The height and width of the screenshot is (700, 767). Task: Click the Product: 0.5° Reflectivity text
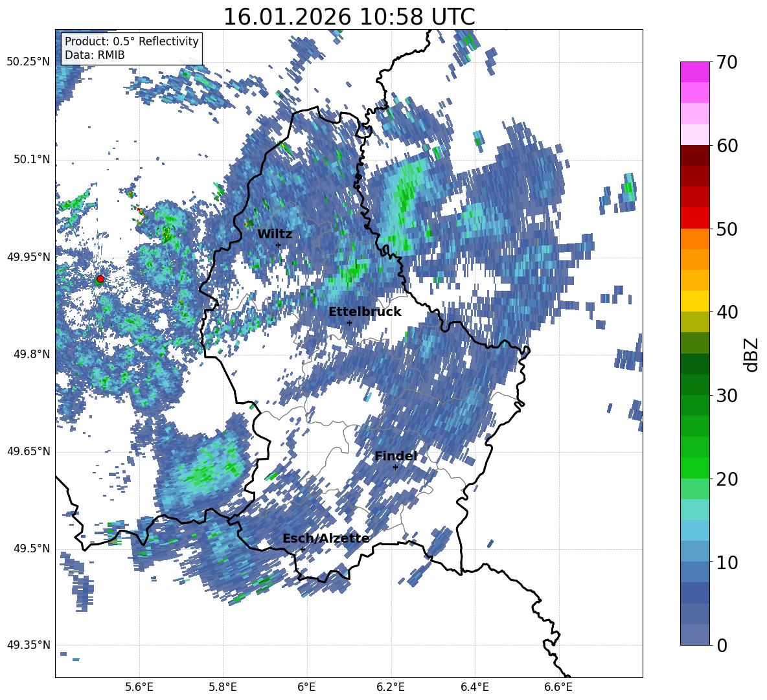tap(132, 41)
